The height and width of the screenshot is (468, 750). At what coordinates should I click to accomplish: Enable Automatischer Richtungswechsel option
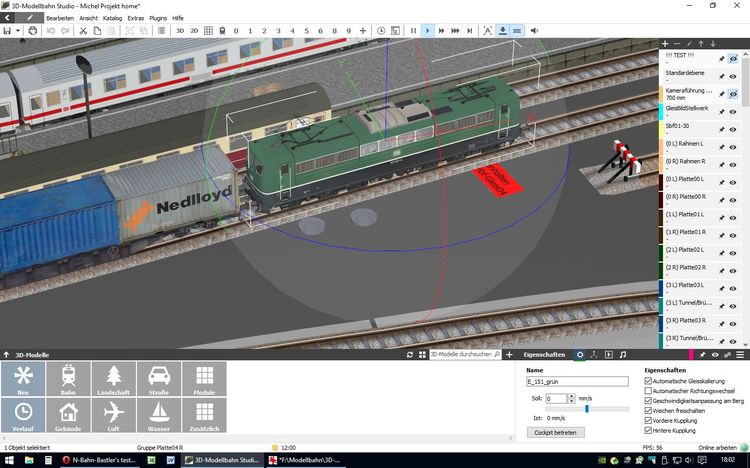click(x=649, y=390)
